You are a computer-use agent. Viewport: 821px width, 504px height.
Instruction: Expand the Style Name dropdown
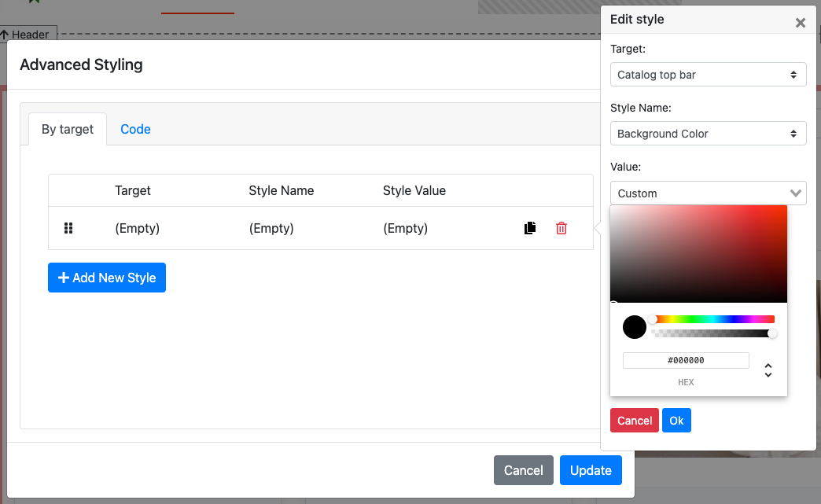coord(708,134)
